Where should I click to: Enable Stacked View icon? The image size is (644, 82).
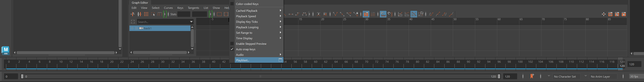point(407,14)
